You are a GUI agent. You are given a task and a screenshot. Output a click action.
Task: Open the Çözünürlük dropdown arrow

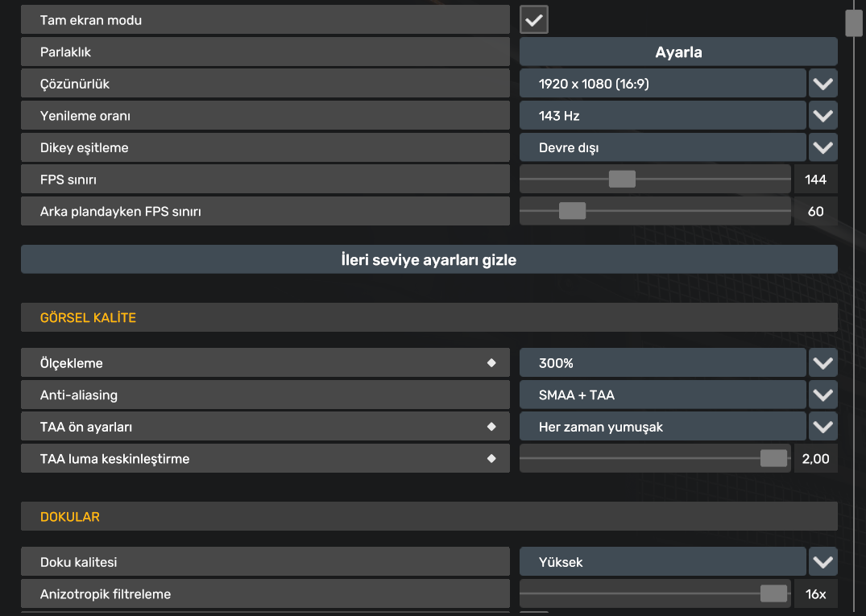(822, 84)
